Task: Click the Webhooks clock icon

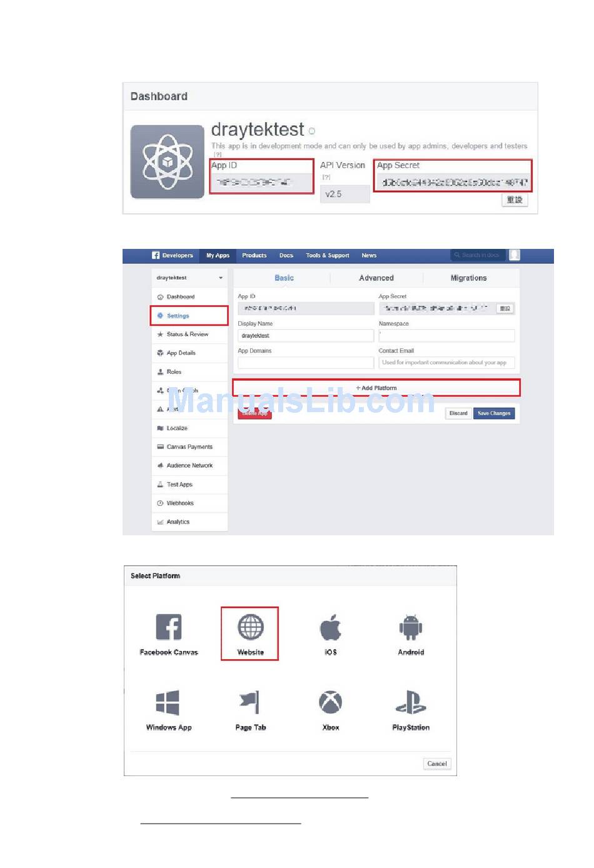Action: tap(160, 503)
